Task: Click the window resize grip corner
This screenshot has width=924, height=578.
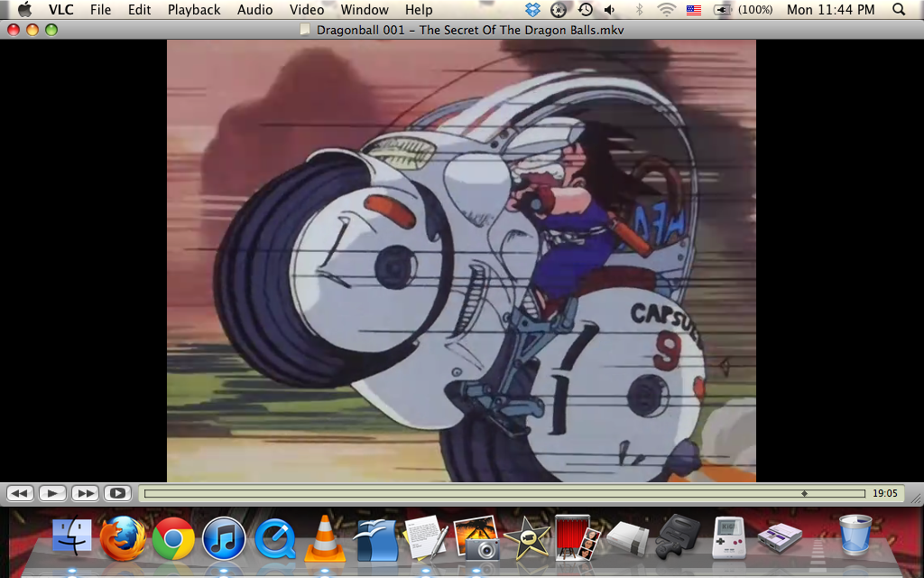Action: [x=917, y=499]
